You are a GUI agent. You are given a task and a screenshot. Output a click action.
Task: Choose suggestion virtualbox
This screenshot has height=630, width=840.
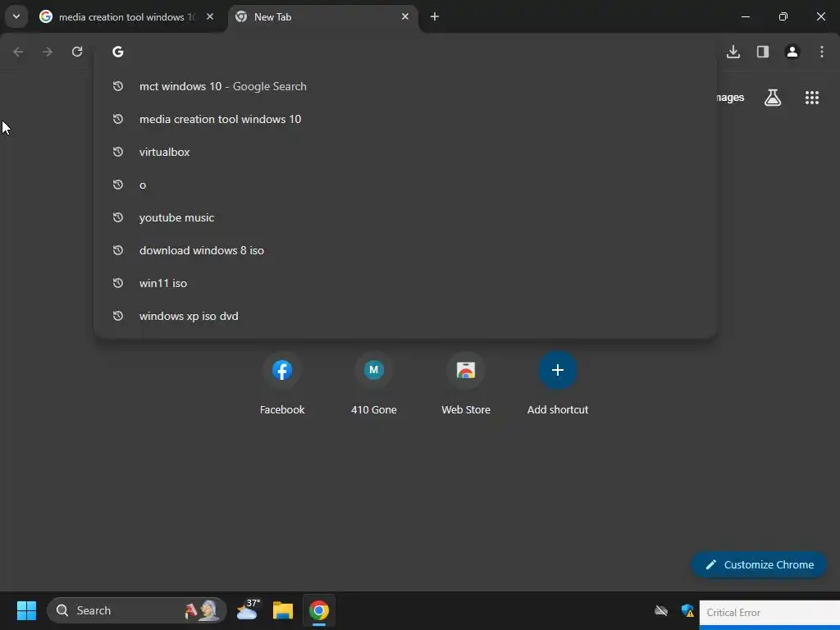pyautogui.click(x=405, y=152)
